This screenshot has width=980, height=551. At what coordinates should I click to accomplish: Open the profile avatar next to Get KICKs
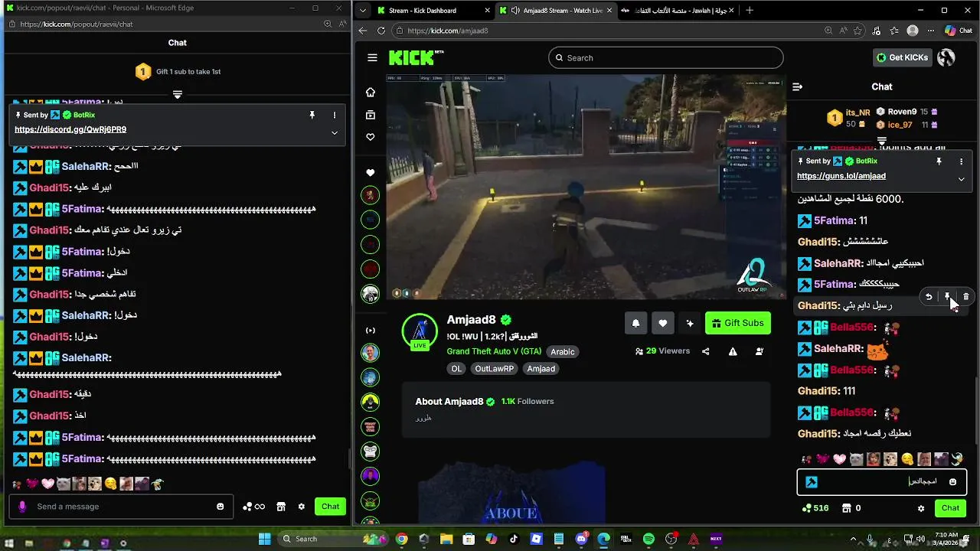pos(946,57)
